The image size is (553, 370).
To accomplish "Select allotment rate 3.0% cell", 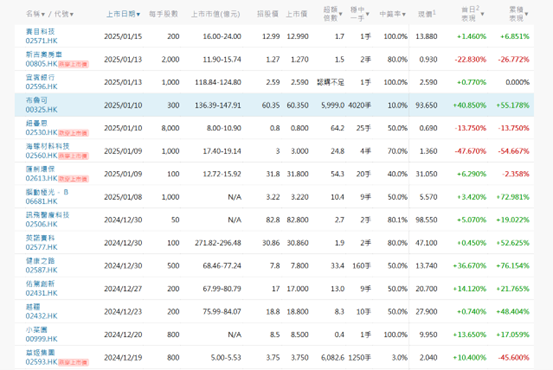I will [x=400, y=357].
